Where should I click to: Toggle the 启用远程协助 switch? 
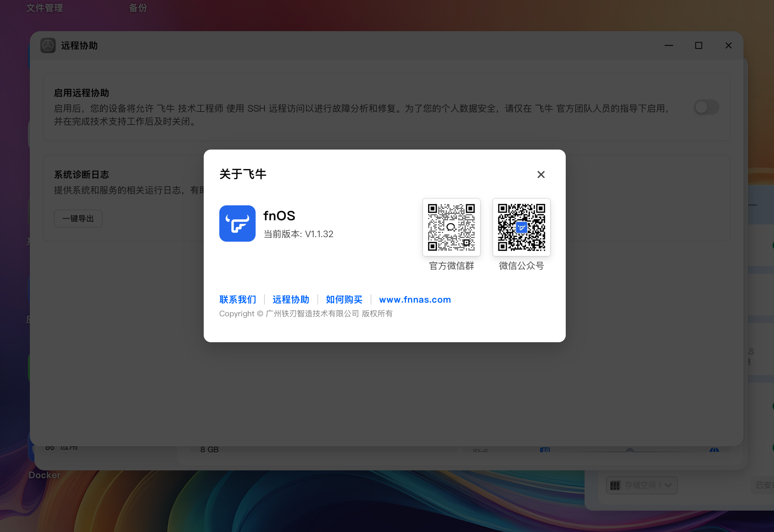coord(706,107)
